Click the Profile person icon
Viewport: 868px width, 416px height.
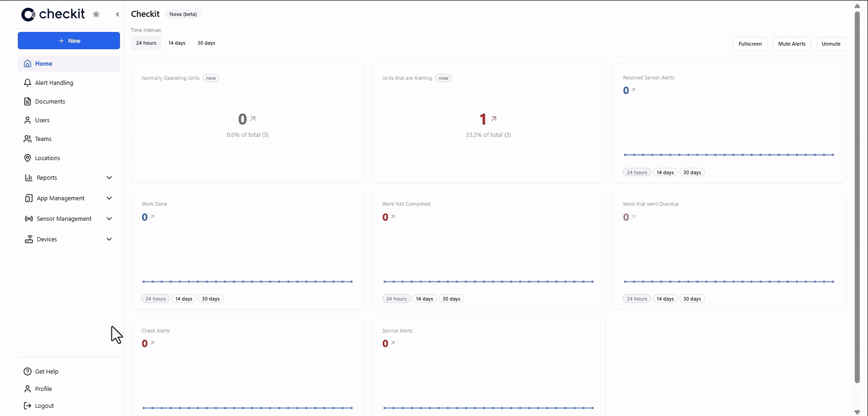pos(27,389)
